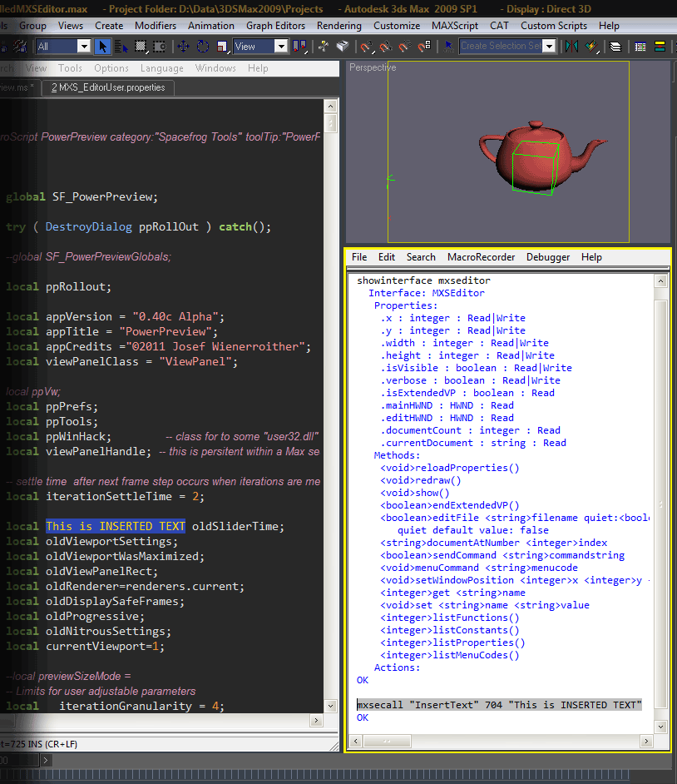Viewport: 677px width, 784px height.
Task: Open the MacroRecorder menu in Listener
Action: coord(481,257)
